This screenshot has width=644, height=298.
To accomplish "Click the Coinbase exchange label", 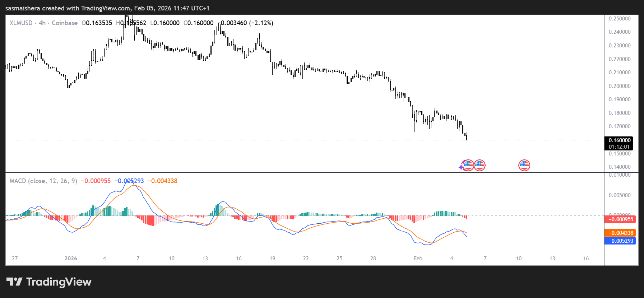I will click(65, 23).
